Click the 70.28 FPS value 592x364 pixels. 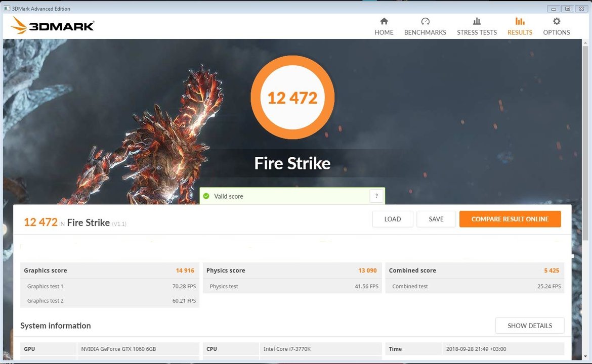click(184, 286)
